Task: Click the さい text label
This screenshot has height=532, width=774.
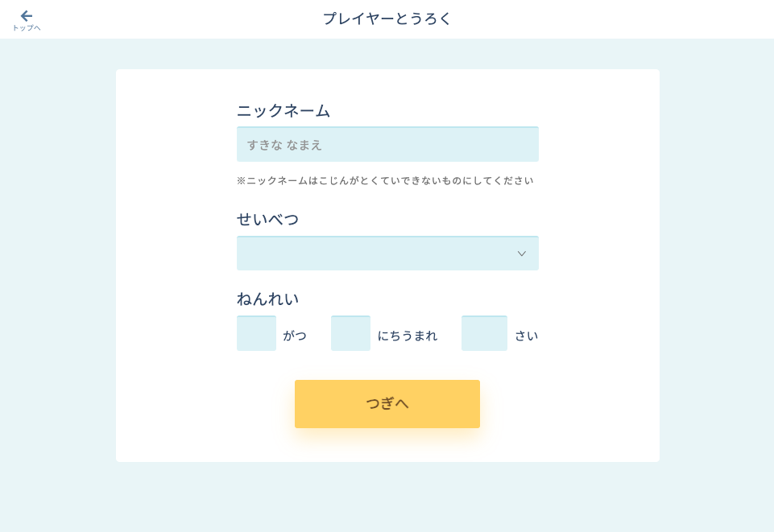Action: pyautogui.click(x=526, y=336)
